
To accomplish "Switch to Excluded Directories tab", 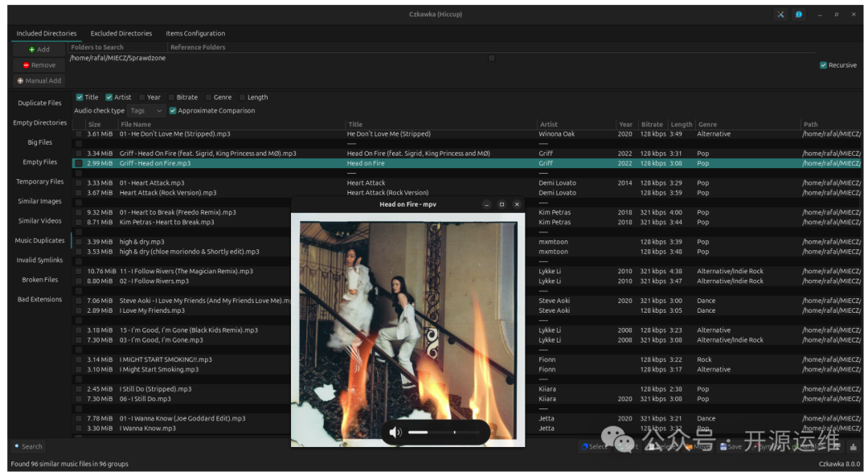I will pos(121,33).
